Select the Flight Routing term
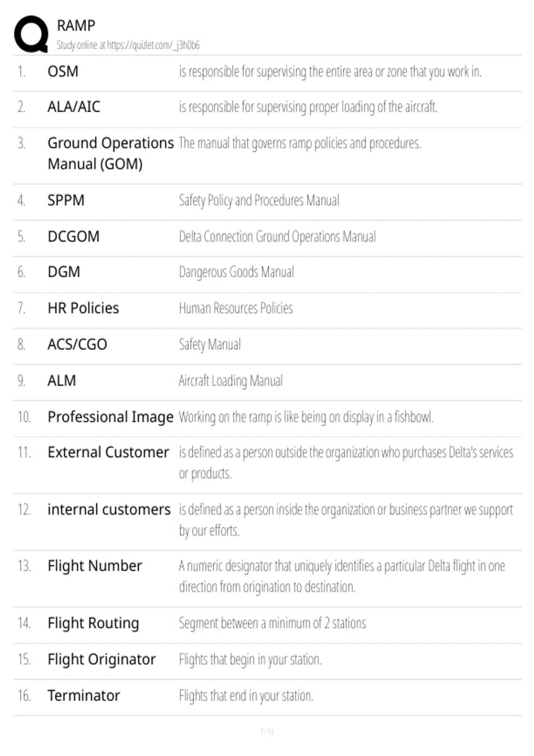Image resolution: width=534 pixels, height=756 pixels. [93, 623]
